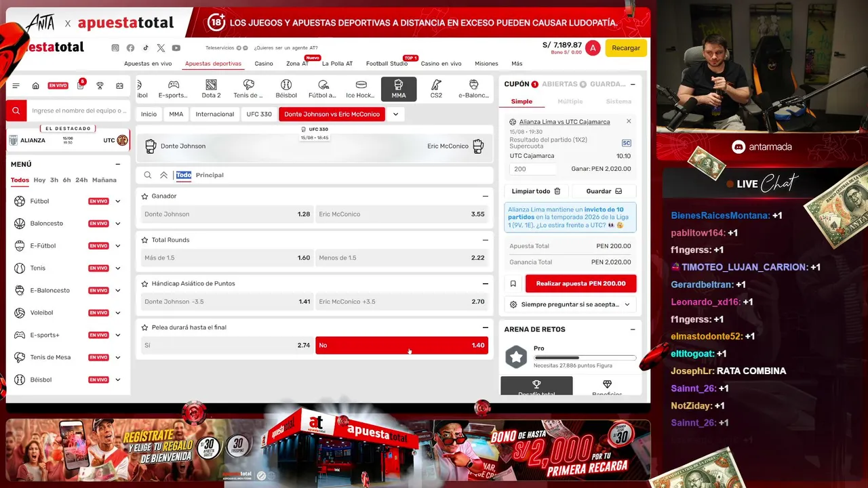Switch to the Múltiple coupon tab
Image resolution: width=868 pixels, height=488 pixels.
tap(570, 101)
